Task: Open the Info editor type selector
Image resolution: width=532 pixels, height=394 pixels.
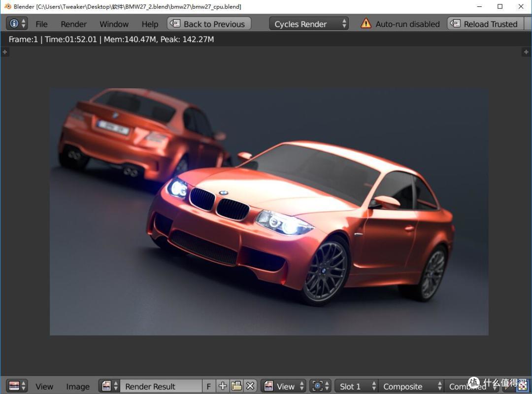Action: click(17, 24)
